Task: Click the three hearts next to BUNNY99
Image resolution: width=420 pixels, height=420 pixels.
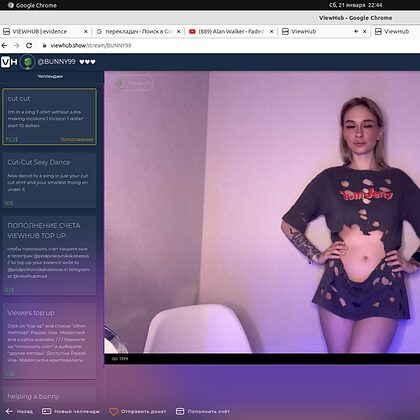Action: click(87, 62)
